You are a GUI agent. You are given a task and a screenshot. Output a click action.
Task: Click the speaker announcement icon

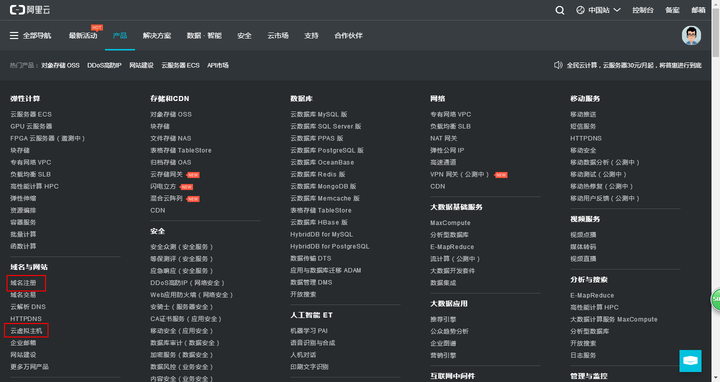[558, 65]
